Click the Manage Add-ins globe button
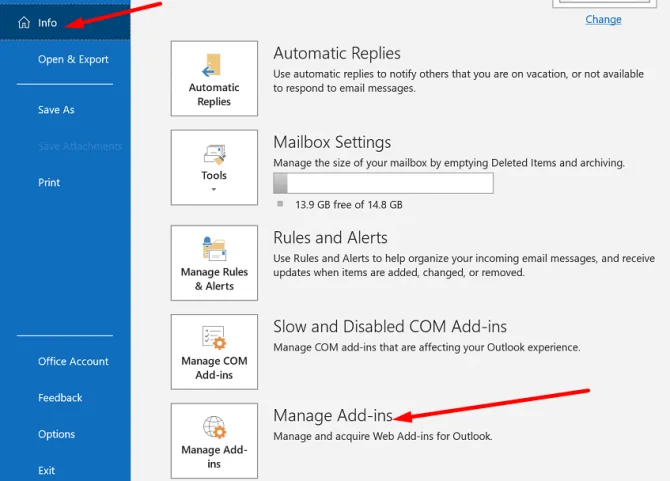The height and width of the screenshot is (481, 670). point(214,440)
